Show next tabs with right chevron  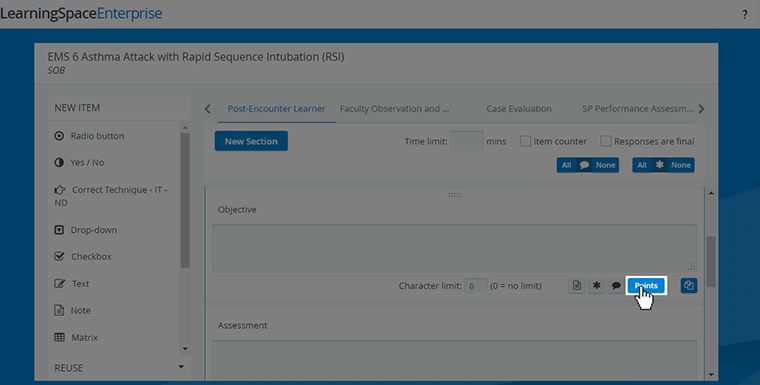[701, 109]
